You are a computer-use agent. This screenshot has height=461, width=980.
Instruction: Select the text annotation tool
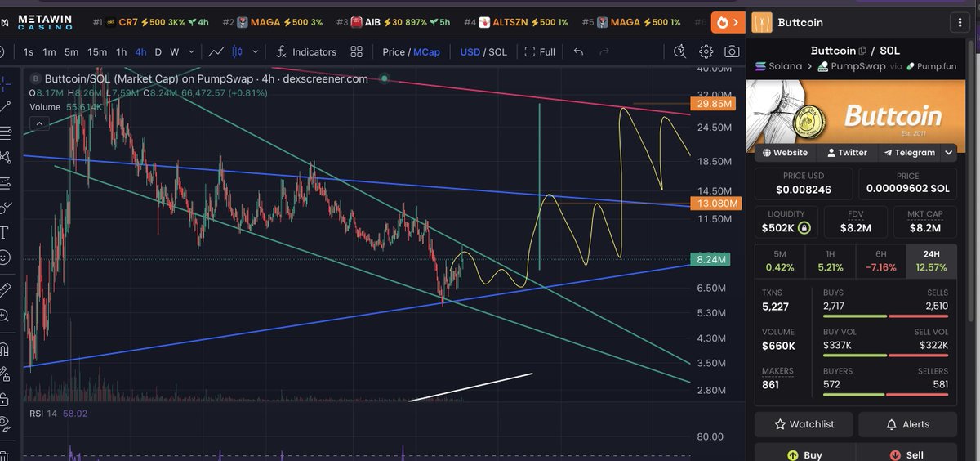(x=4, y=232)
